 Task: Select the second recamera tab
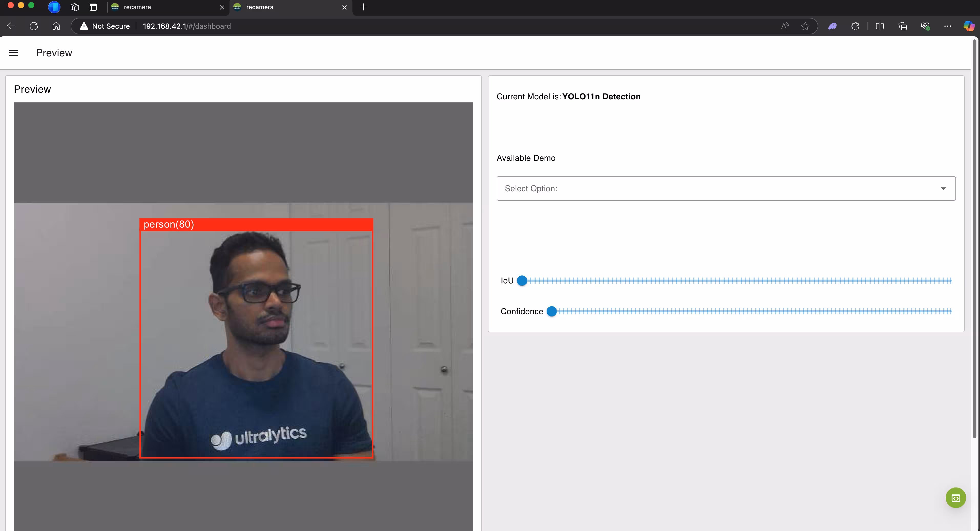click(260, 7)
